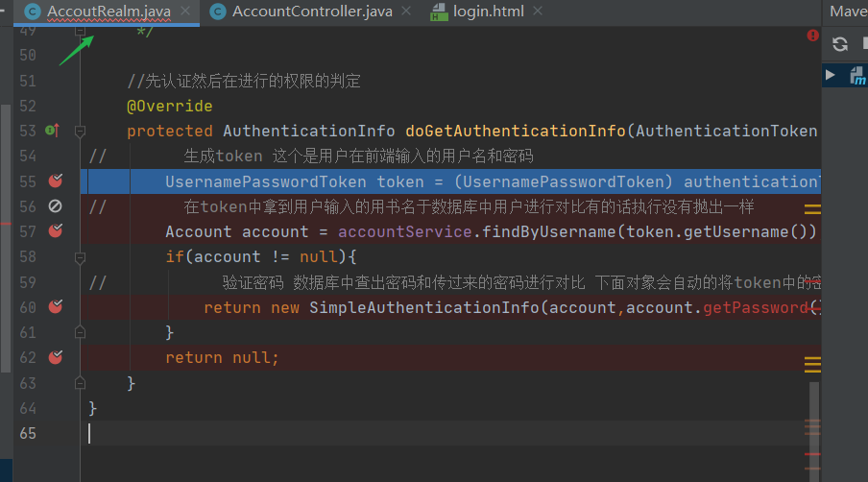868x482 pixels.
Task: Open the login.html tab
Action: [488, 12]
